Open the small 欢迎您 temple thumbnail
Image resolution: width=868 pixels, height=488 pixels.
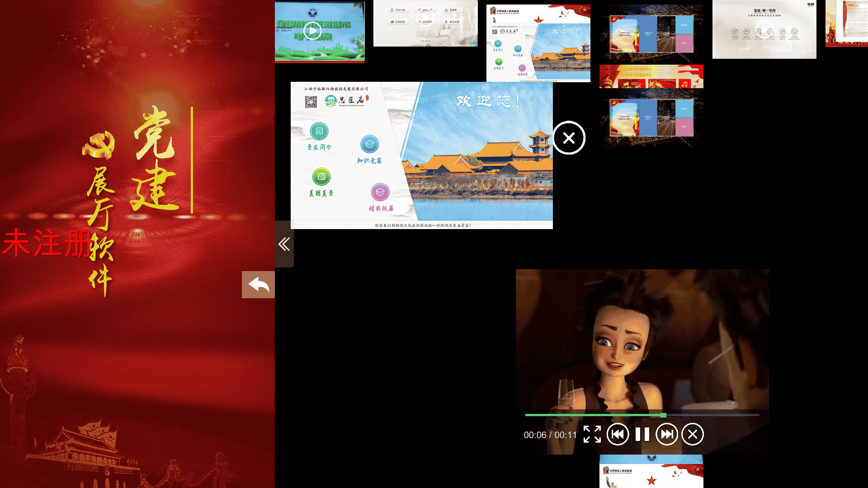[x=538, y=44]
